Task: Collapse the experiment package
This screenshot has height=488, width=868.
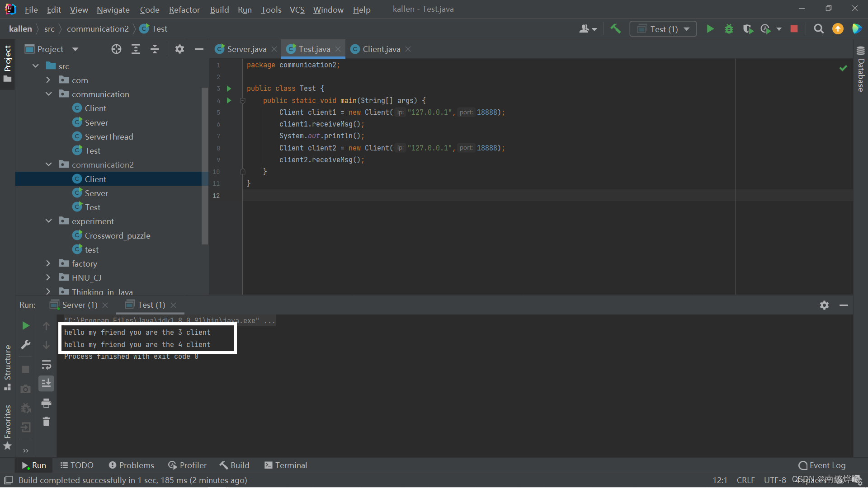Action: tap(48, 221)
